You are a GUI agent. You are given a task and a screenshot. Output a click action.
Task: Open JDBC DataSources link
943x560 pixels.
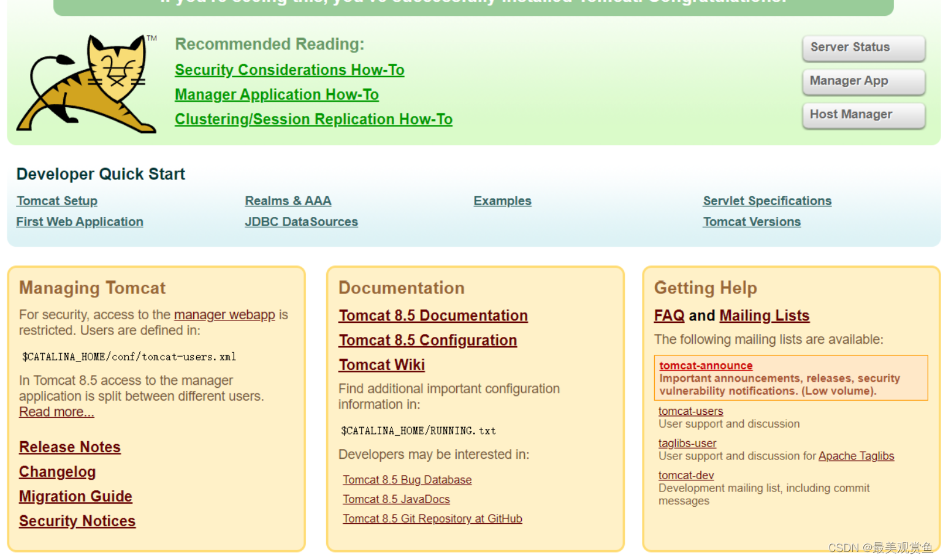301,222
